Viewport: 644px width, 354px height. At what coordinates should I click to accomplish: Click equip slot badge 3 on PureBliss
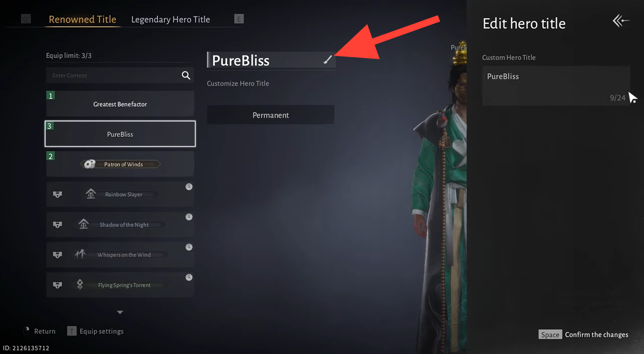pyautogui.click(x=50, y=126)
